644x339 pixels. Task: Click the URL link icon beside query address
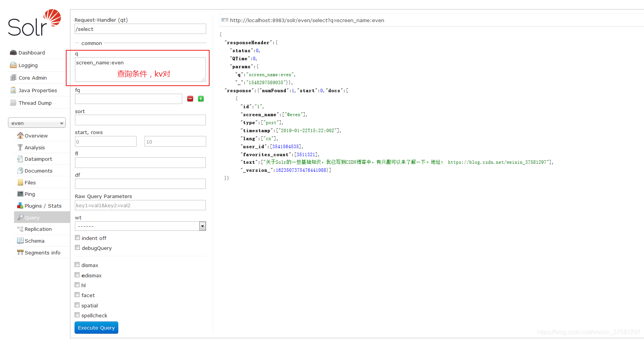click(225, 20)
